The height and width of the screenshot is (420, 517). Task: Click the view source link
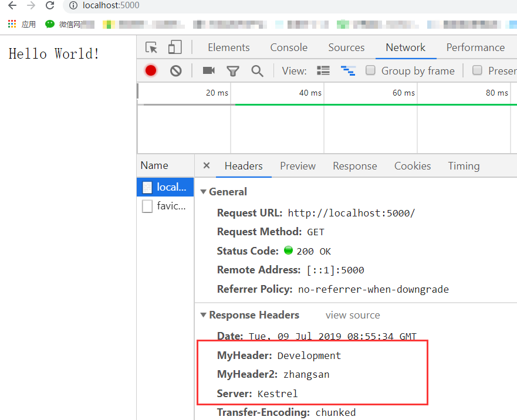(x=352, y=315)
